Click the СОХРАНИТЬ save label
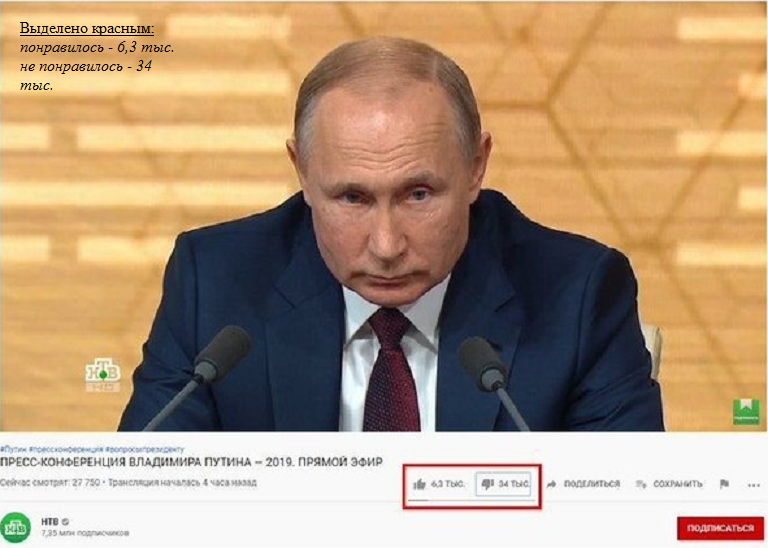The image size is (768, 548). click(677, 484)
